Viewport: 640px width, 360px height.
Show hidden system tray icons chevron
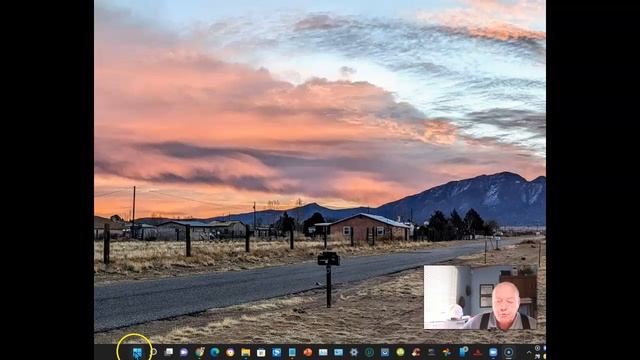pos(529,352)
